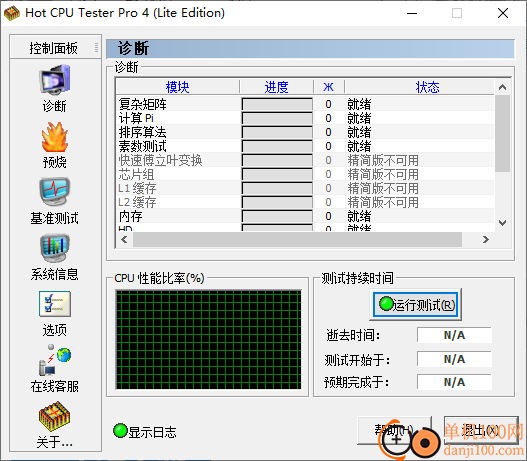Click the 逝去时间 N/A value field

click(454, 335)
